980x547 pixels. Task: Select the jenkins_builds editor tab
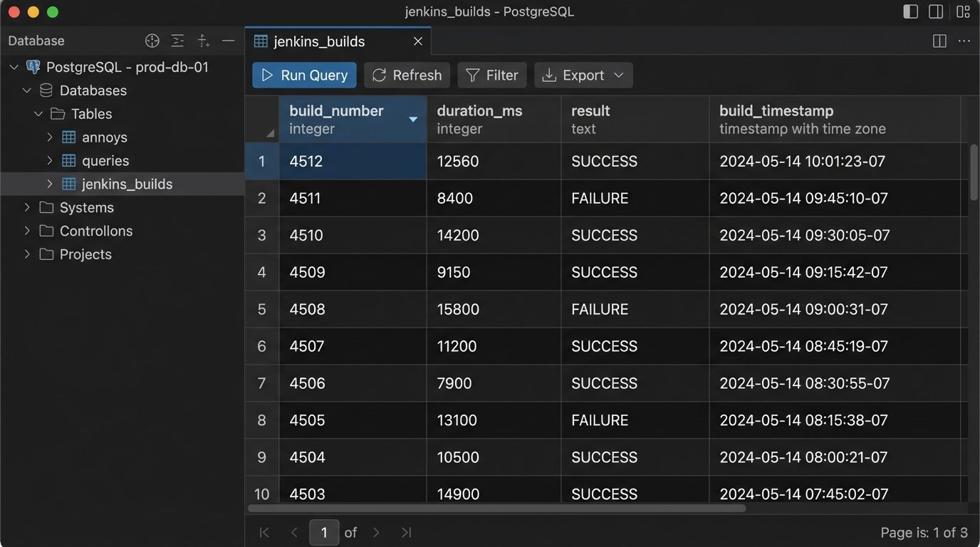click(x=319, y=41)
